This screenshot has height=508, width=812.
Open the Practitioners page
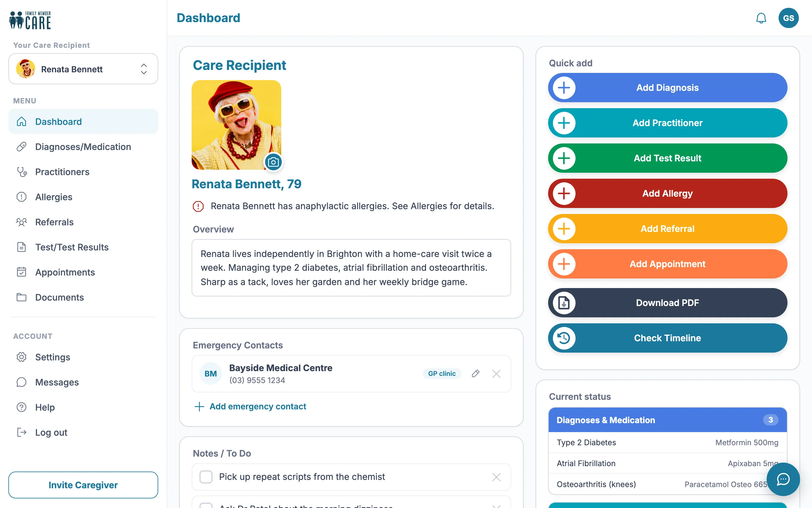83,172
